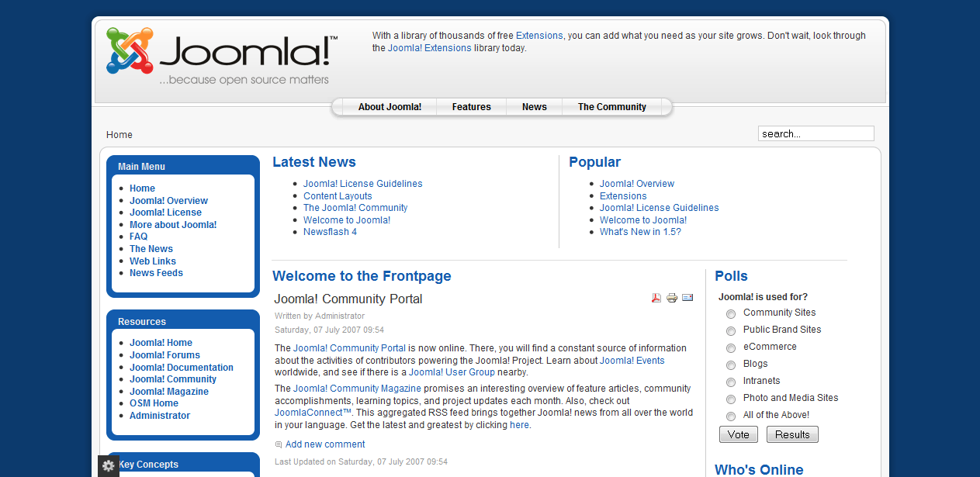Click Add new comment below the article
The width and height of the screenshot is (980, 477).
click(x=325, y=444)
